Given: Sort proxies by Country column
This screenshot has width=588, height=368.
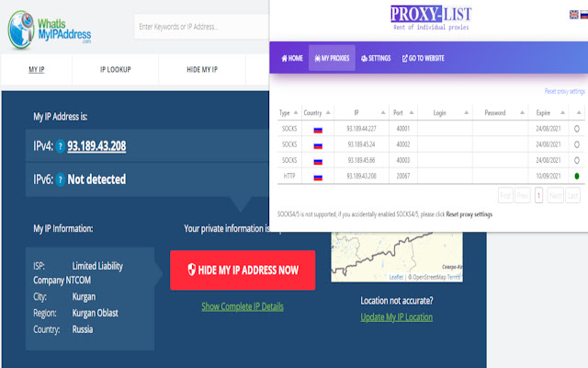Looking at the screenshot, I should 317,112.
